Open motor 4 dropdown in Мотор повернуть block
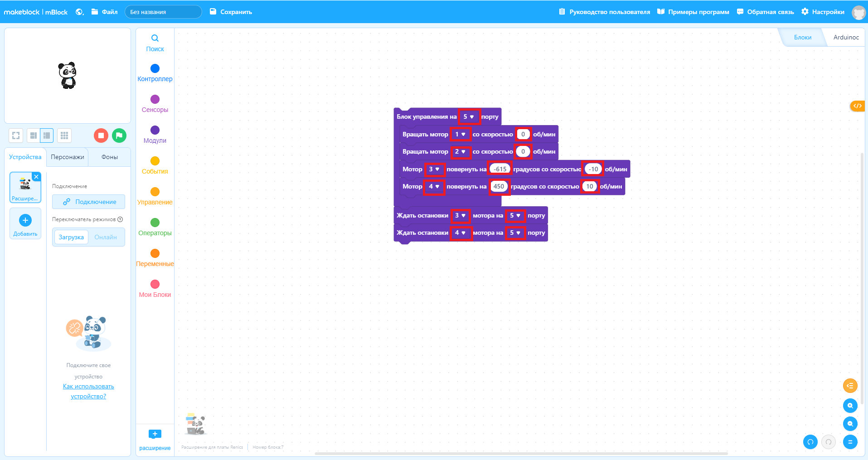 click(434, 186)
